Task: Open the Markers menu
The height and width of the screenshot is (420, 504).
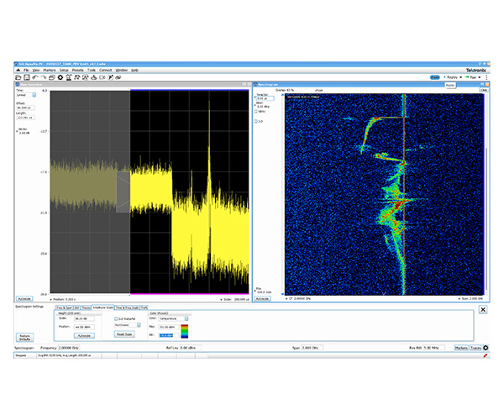Action: 48,70
